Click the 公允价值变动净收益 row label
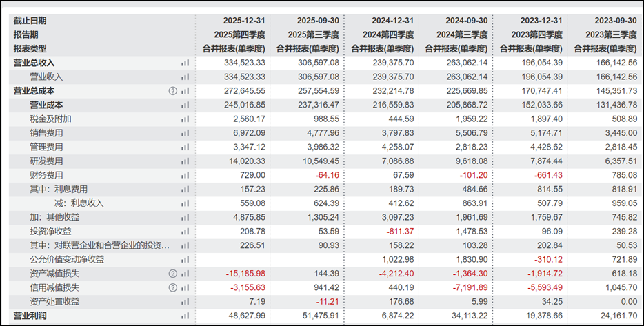 click(67, 259)
